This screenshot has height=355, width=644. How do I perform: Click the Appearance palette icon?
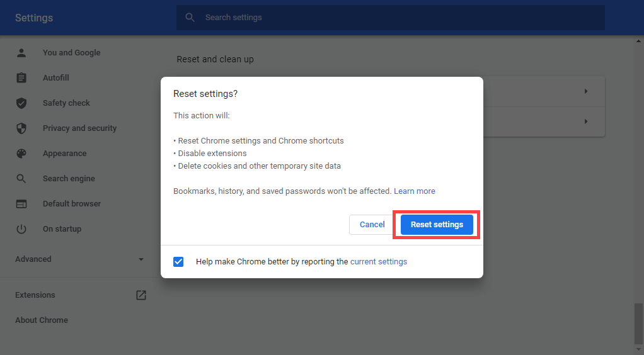pos(21,154)
